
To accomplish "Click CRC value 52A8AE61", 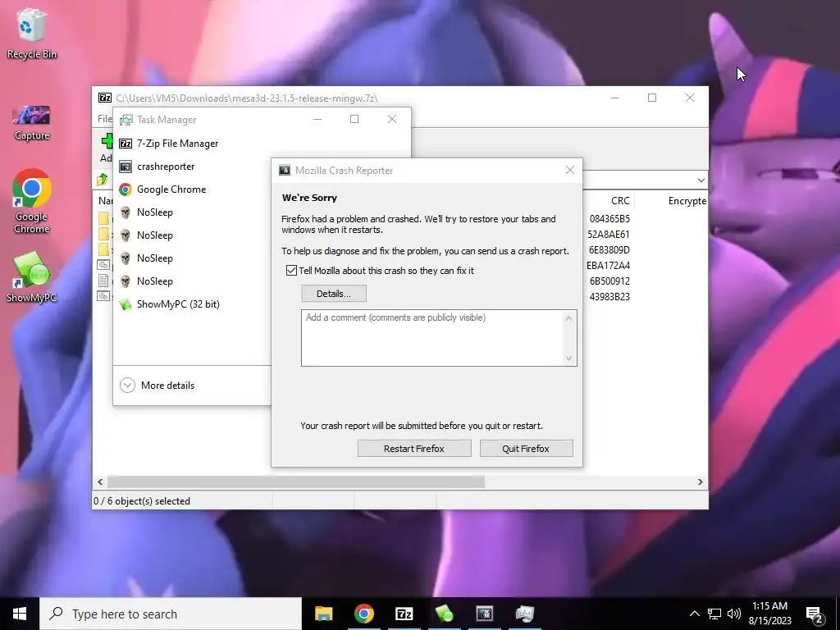I will point(609,234).
